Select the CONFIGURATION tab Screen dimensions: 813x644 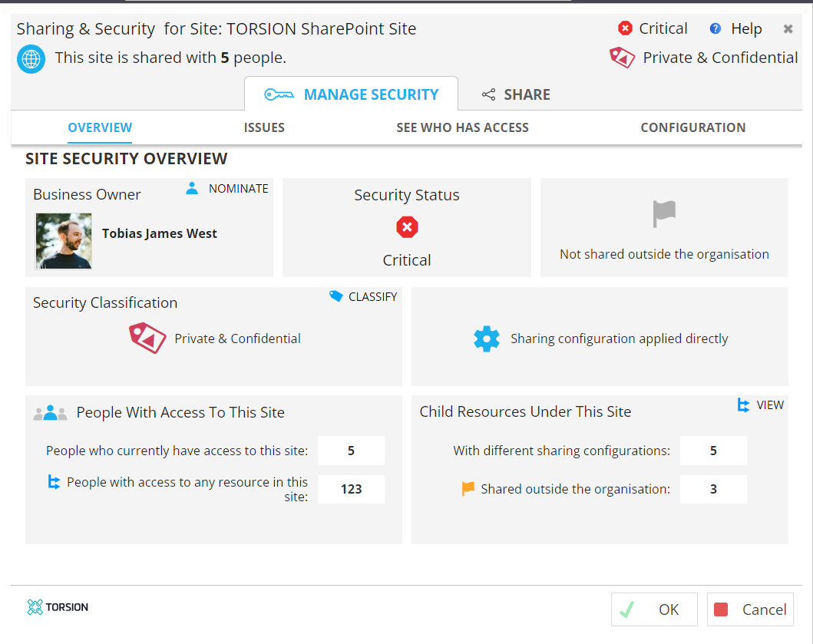tap(692, 127)
